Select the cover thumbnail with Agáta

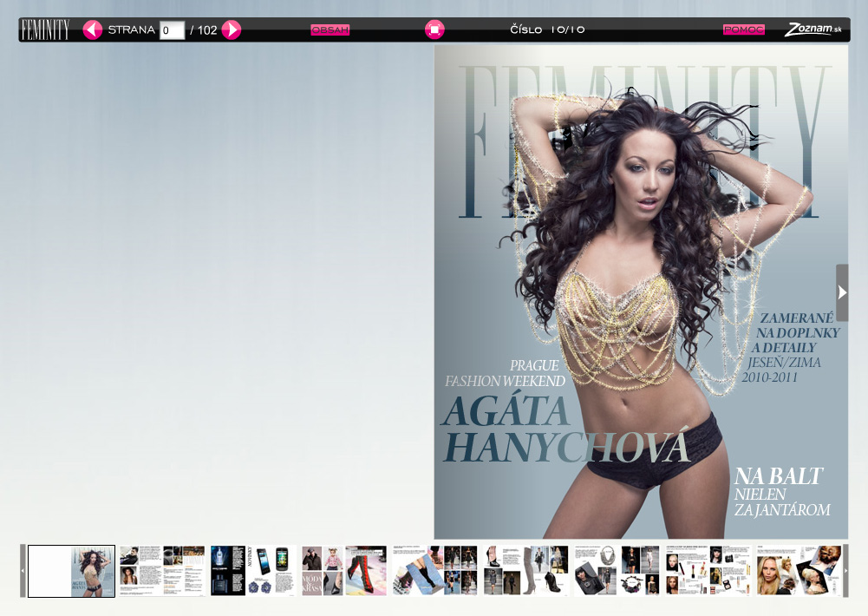(71, 571)
